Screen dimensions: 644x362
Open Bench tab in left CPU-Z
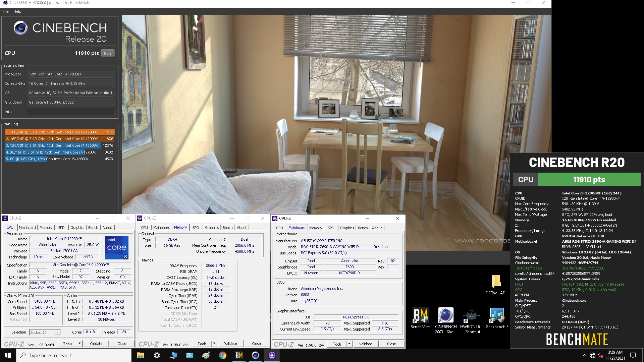click(93, 228)
